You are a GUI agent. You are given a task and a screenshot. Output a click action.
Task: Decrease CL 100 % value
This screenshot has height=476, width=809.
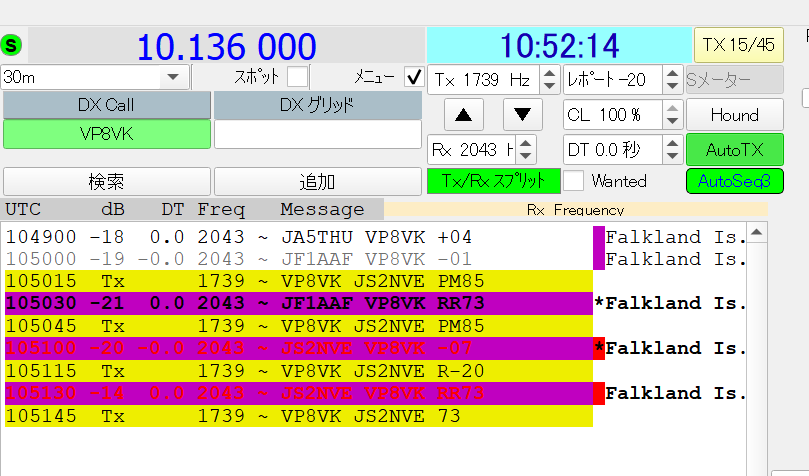coord(672,121)
